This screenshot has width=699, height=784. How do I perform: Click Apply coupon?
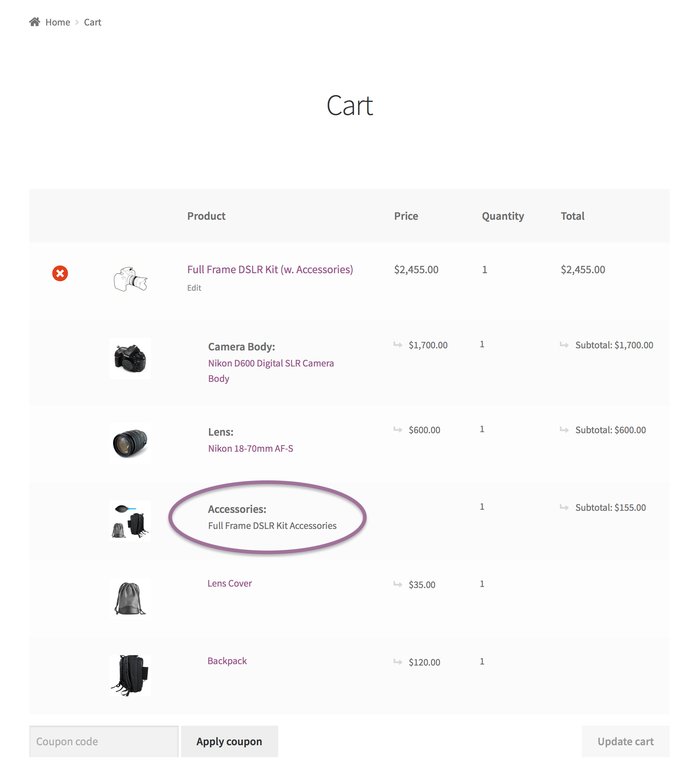click(229, 741)
